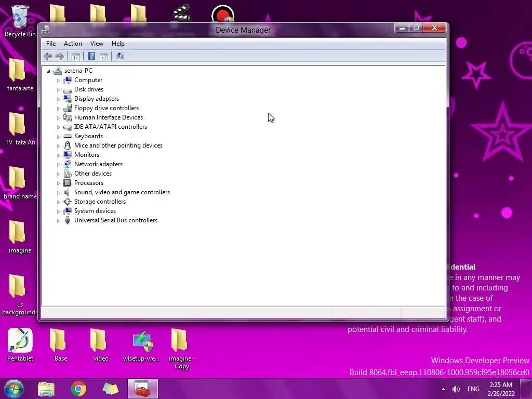Click the Computer category icon
The height and width of the screenshot is (399, 532).
pos(68,80)
